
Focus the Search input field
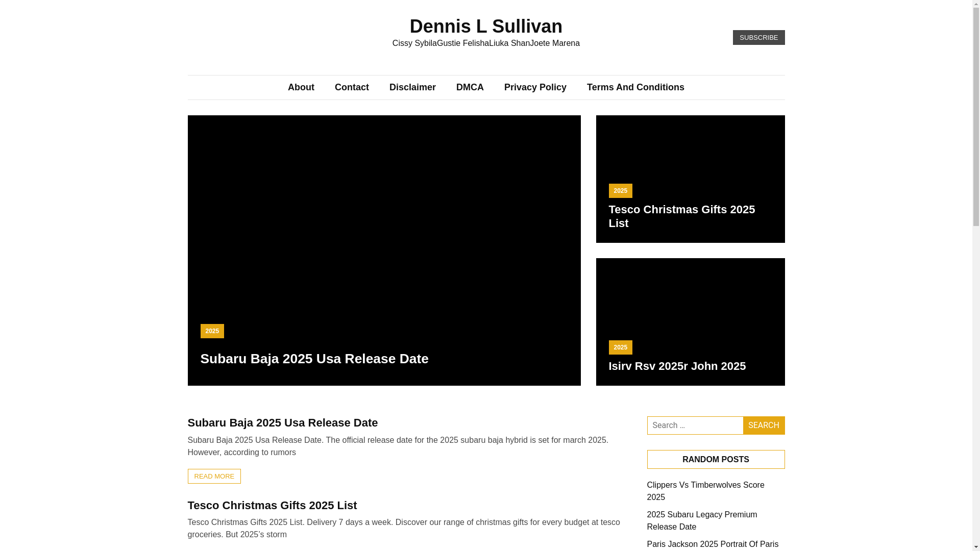(695, 425)
